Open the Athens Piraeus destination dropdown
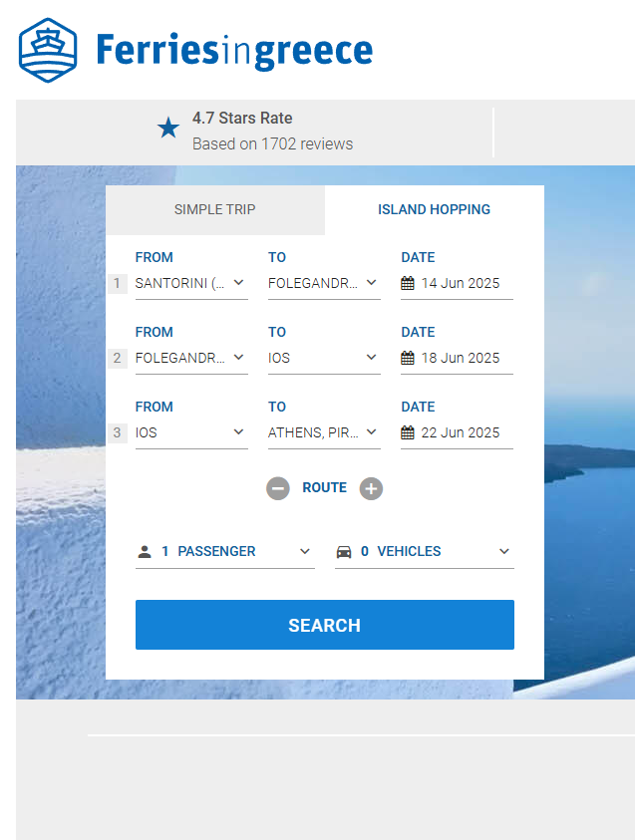 pyautogui.click(x=323, y=432)
